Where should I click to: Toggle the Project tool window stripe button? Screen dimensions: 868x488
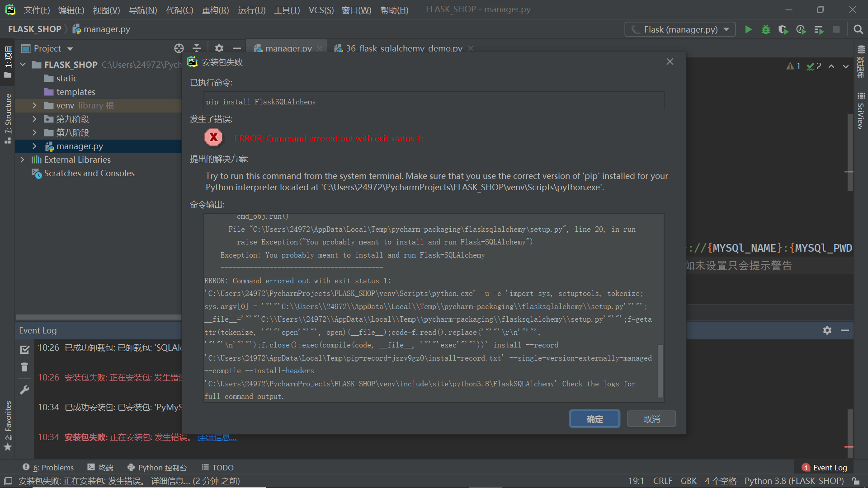[x=8, y=61]
